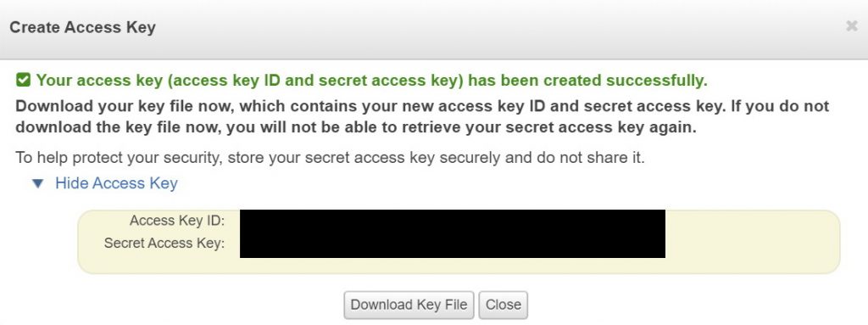Click the green 'created successfully' message text

pyautogui.click(x=372, y=81)
